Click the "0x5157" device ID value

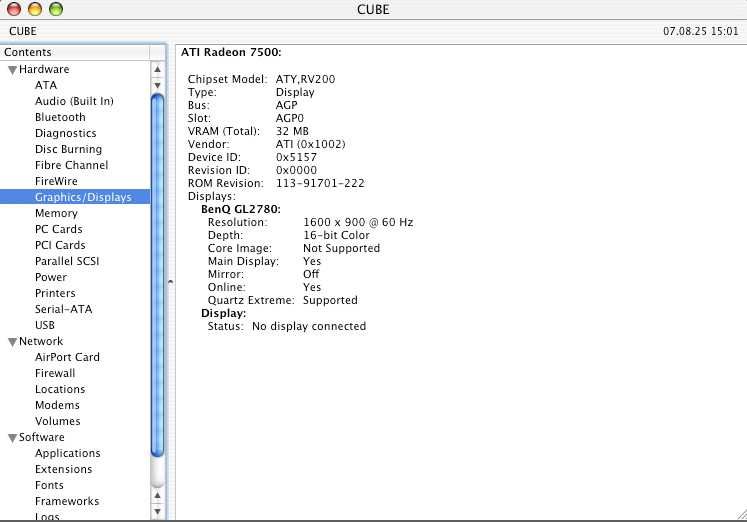(296, 157)
